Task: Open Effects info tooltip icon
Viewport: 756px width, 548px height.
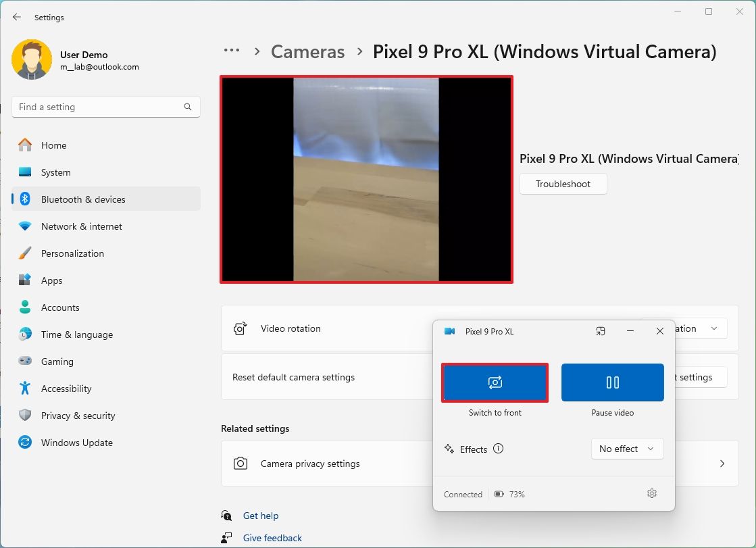Action: 498,449
